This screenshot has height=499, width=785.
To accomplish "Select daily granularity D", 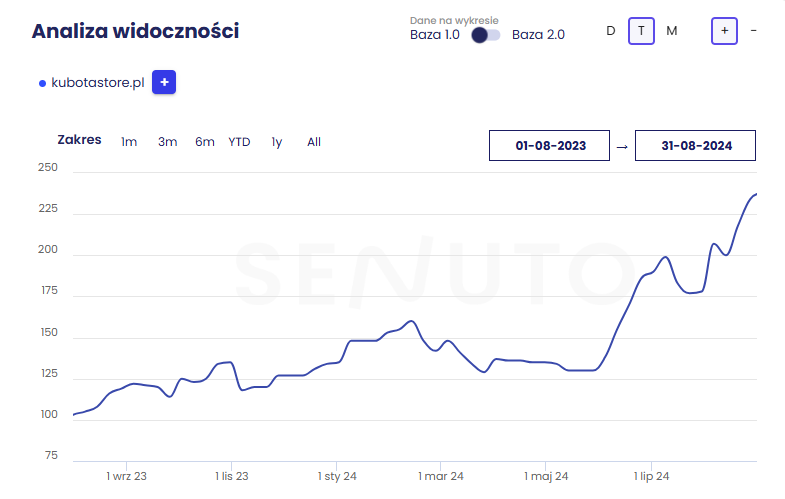I will tap(611, 31).
